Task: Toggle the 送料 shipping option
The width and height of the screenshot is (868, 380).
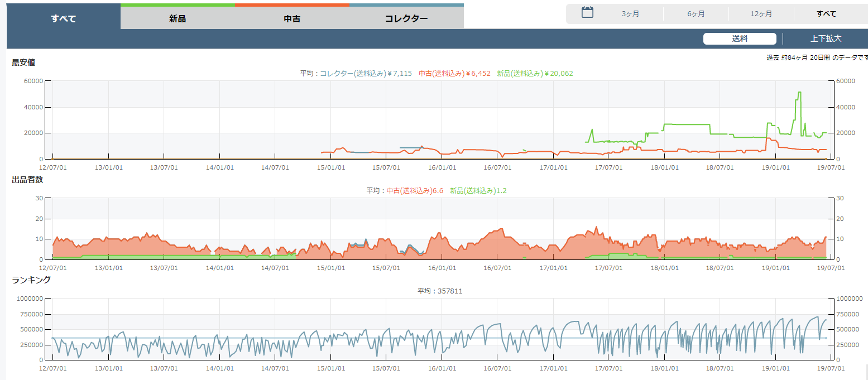Action: 739,39
